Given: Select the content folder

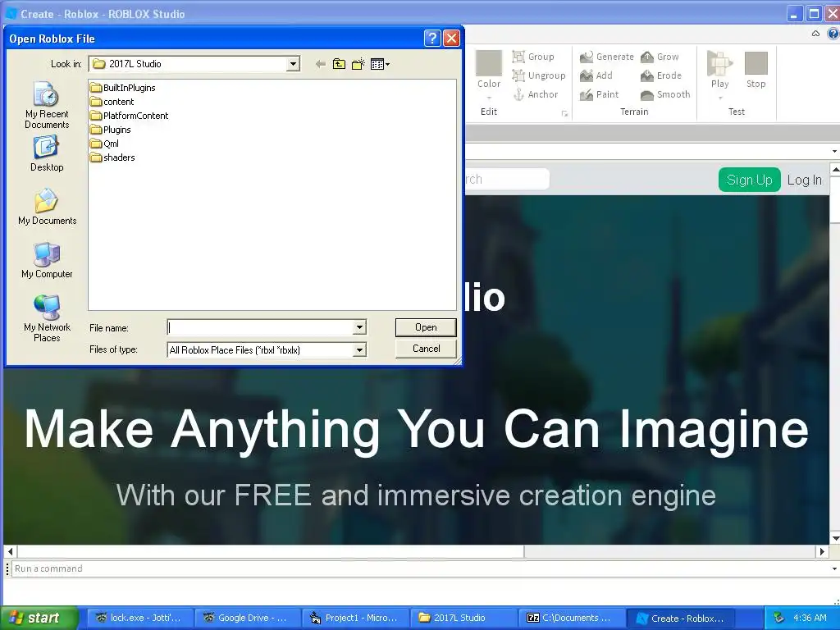Looking at the screenshot, I should (112, 102).
